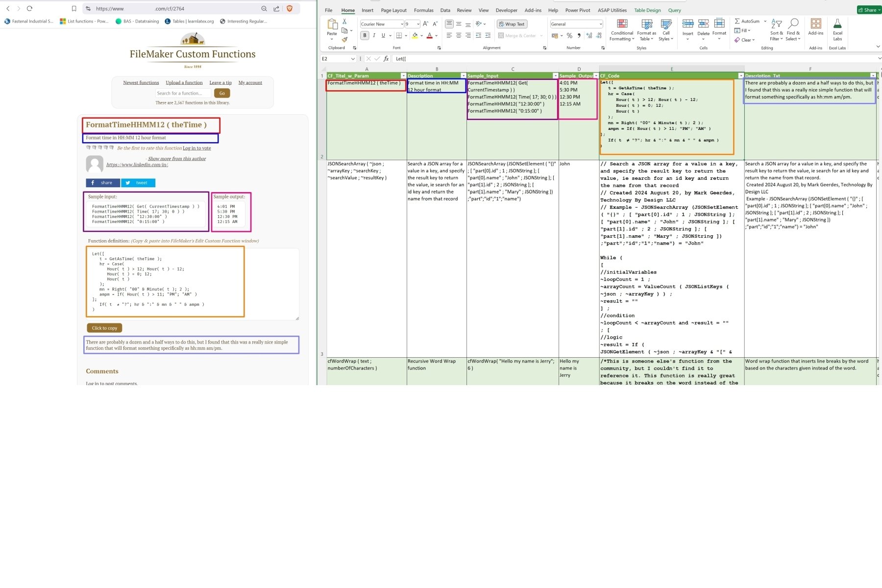This screenshot has width=882, height=588.
Task: Expand the AutoSum dropdown arrow
Action: [765, 21]
